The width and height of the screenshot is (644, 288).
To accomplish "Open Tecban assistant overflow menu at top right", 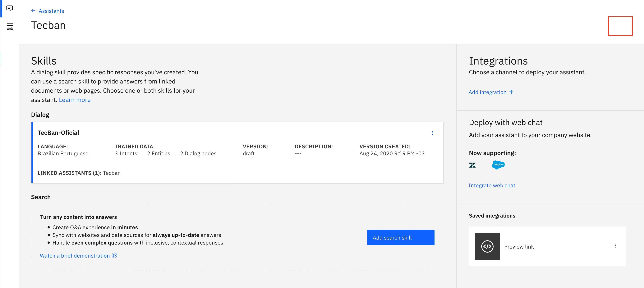I will tap(626, 24).
